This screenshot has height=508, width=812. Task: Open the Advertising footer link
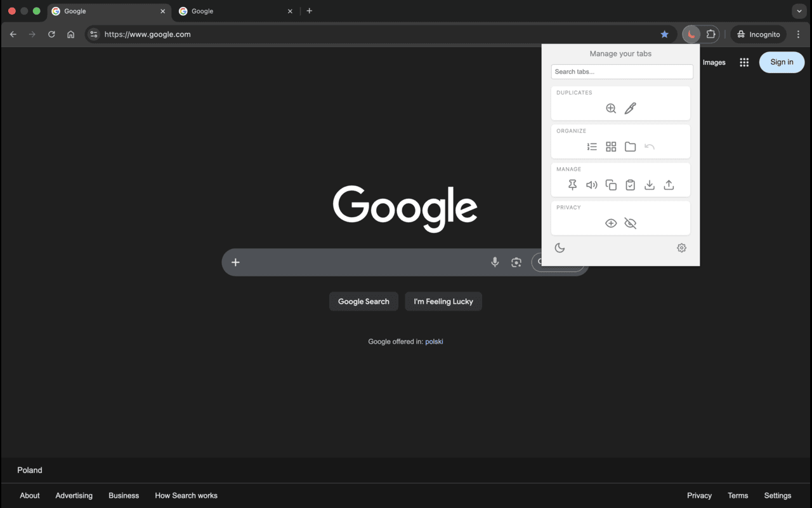click(74, 496)
